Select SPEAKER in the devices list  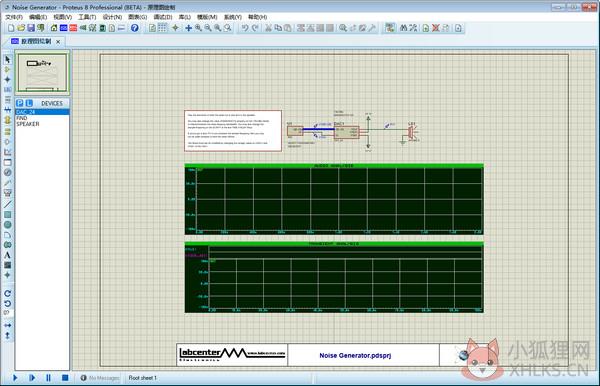pyautogui.click(x=28, y=124)
